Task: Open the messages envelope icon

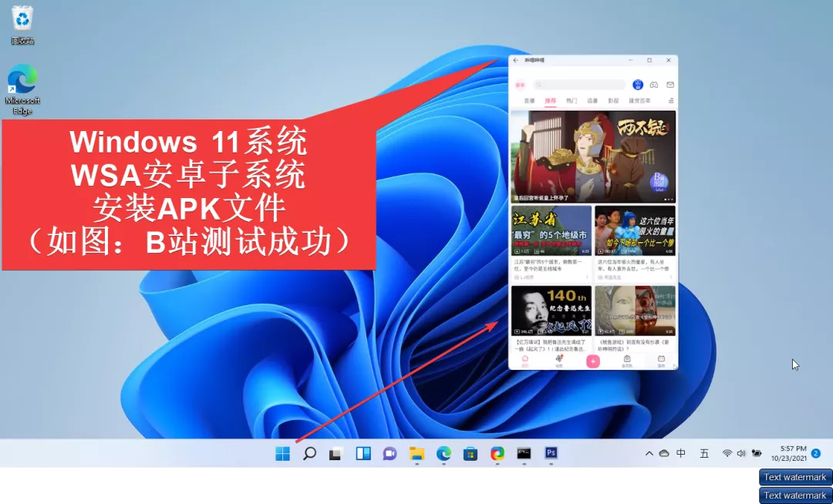Action: pos(670,85)
